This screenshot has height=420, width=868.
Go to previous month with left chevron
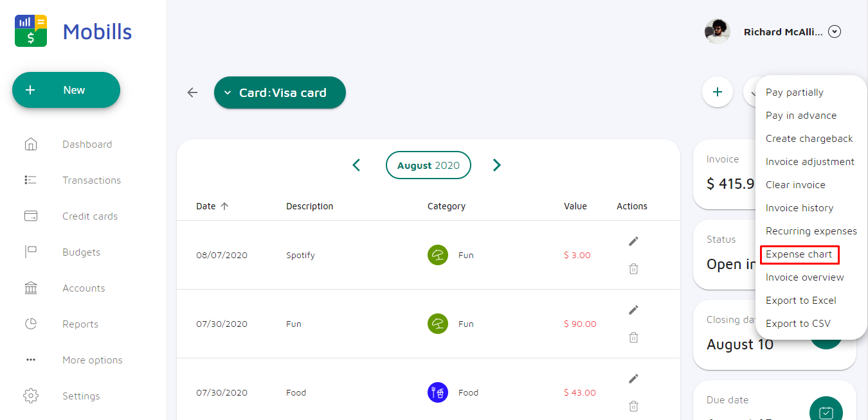click(356, 165)
